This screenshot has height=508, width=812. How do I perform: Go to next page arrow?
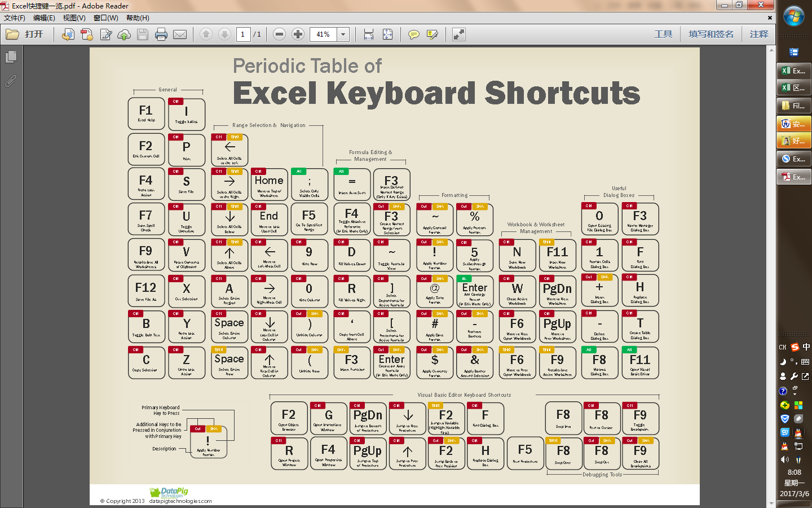click(x=224, y=34)
